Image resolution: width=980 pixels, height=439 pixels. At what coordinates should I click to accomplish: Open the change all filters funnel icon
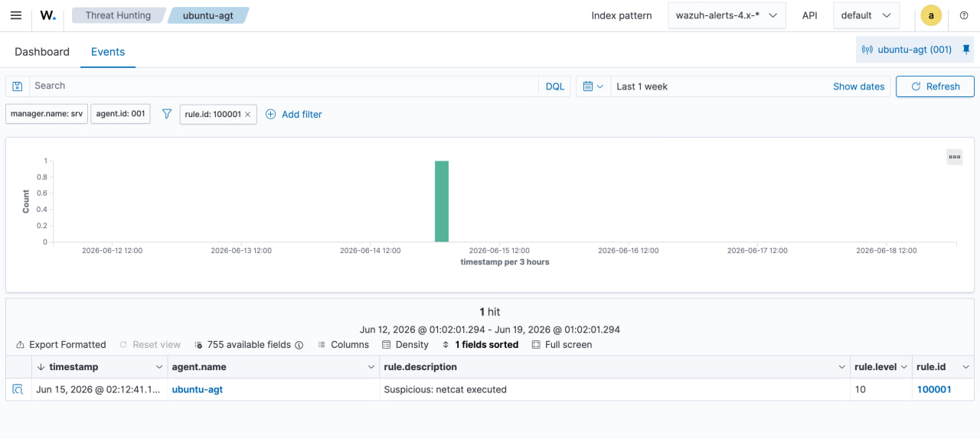tap(167, 114)
